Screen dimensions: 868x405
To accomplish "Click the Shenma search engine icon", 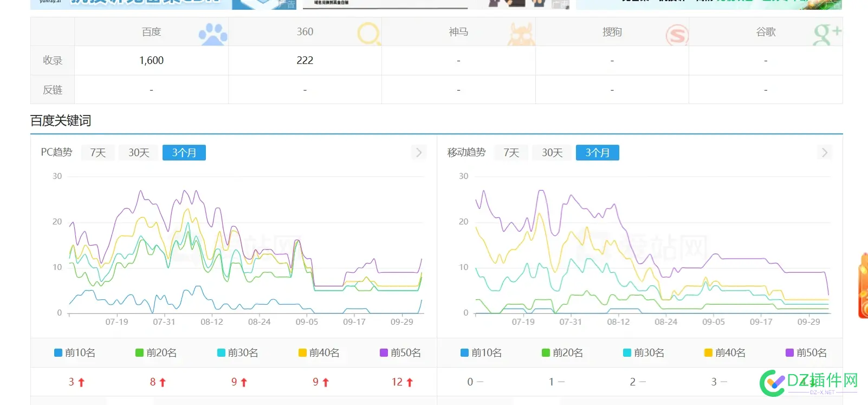I will pos(521,34).
